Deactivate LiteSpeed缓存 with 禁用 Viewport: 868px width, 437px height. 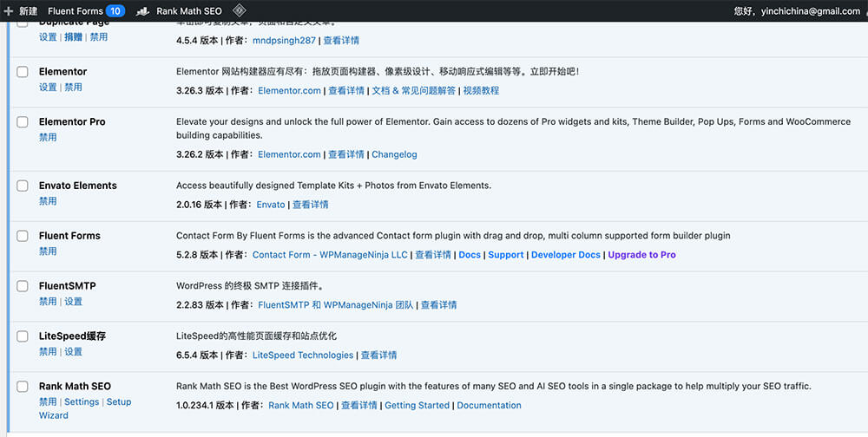pos(48,352)
